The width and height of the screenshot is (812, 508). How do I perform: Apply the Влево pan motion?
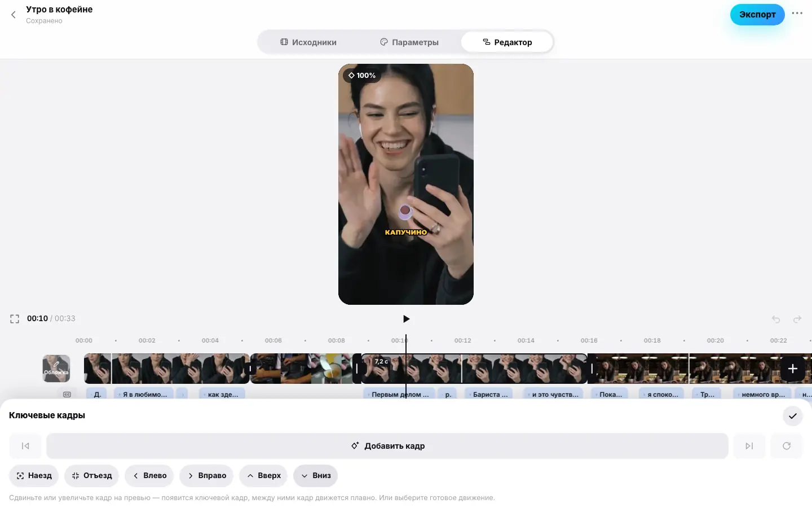[x=149, y=476]
